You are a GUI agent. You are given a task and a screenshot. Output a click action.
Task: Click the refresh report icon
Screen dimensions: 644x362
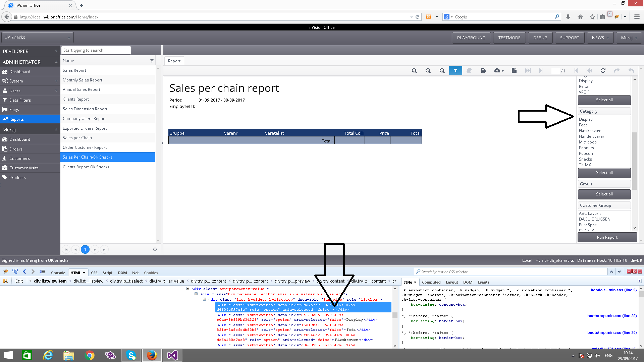pyautogui.click(x=603, y=71)
